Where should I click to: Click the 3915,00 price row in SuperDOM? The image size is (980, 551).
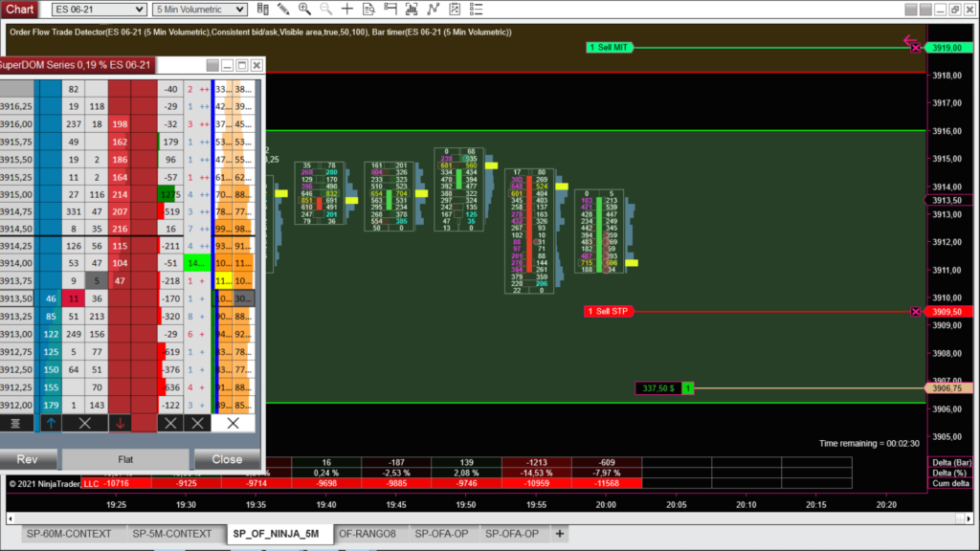coord(17,194)
